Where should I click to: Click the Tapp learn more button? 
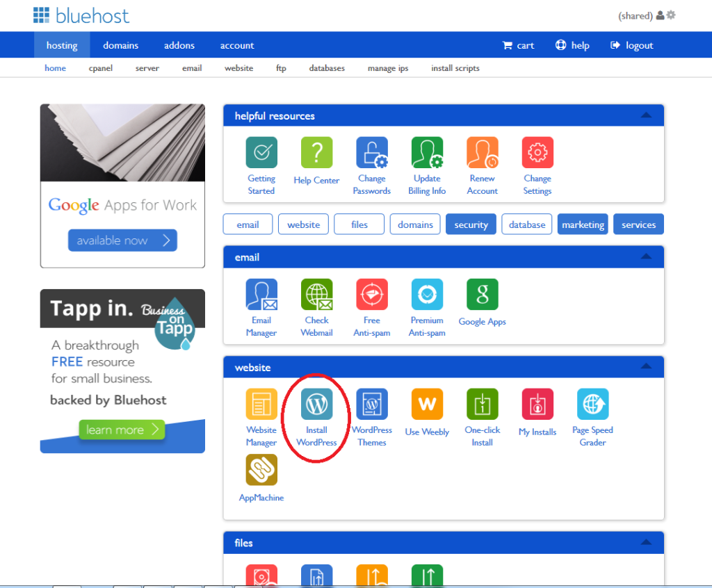tap(122, 430)
